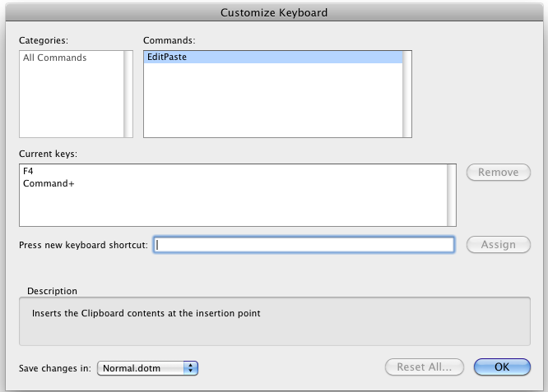
Task: Select F4 in Current keys list
Action: tap(28, 171)
